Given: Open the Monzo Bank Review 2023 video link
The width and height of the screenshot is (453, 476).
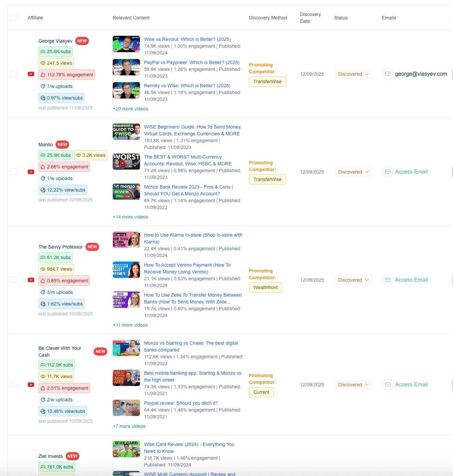Looking at the screenshot, I should tap(189, 190).
